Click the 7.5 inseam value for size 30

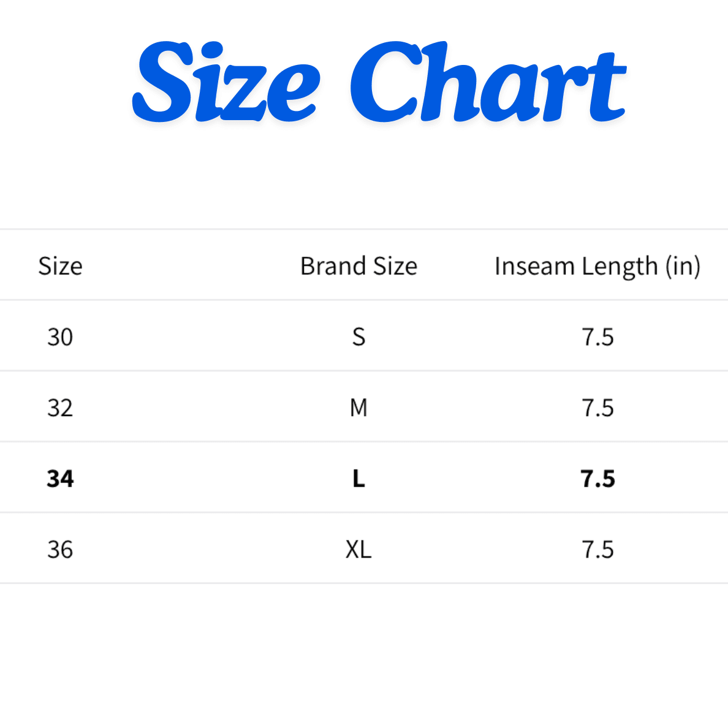[x=597, y=337]
